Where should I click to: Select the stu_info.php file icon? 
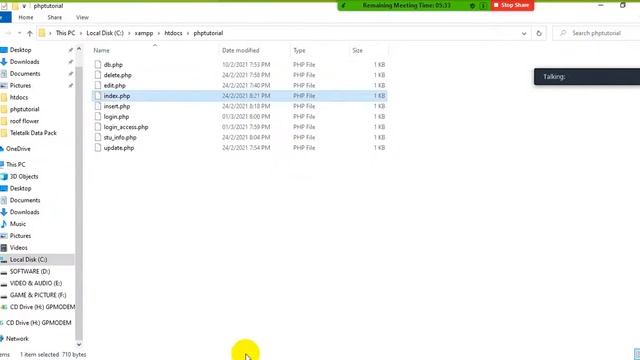tap(98, 137)
